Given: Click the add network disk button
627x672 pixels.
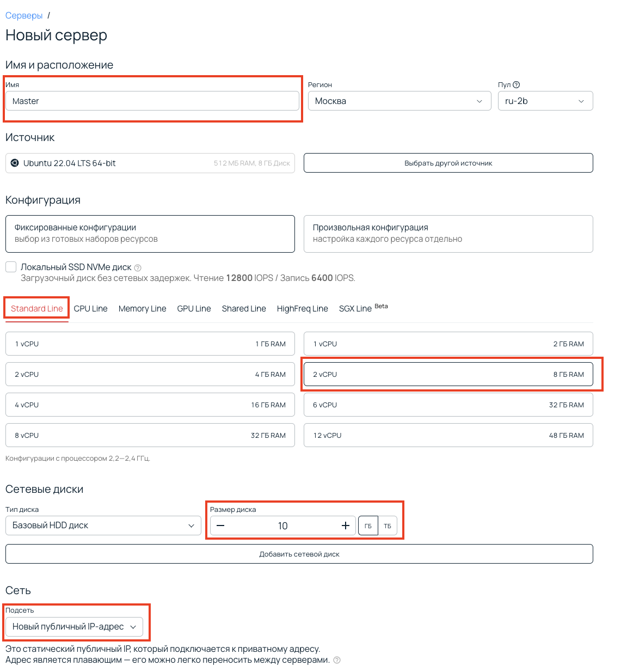Looking at the screenshot, I should (x=299, y=554).
